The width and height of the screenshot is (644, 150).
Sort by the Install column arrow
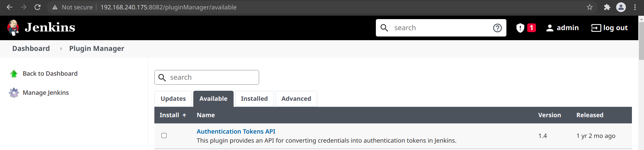(x=184, y=115)
